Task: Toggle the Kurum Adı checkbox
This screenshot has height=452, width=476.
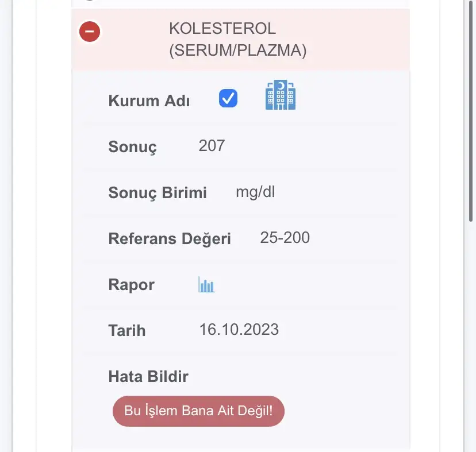Action: click(x=228, y=98)
